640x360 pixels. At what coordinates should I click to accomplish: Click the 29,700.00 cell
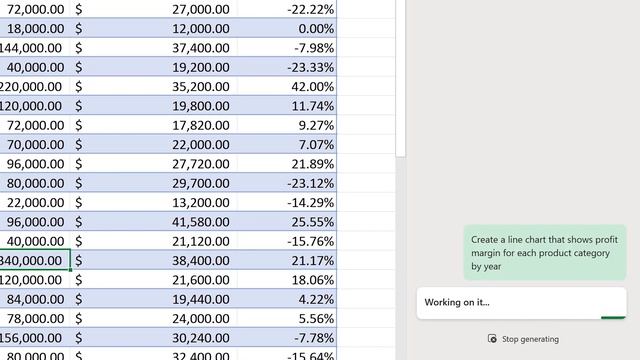click(154, 183)
